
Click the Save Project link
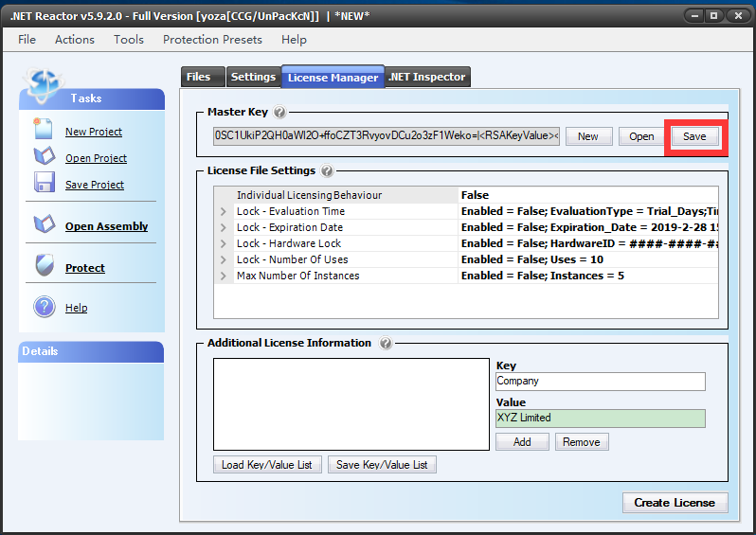(95, 185)
